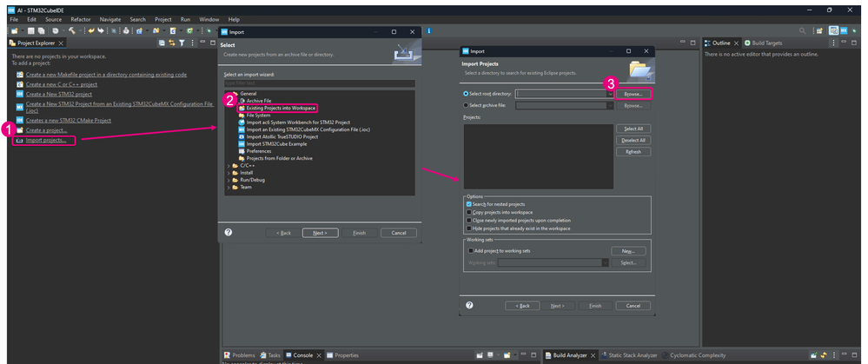Viewport: 868px width, 364px height.
Task: Switch to the Static Stack Analyzer tab
Action: (629, 355)
